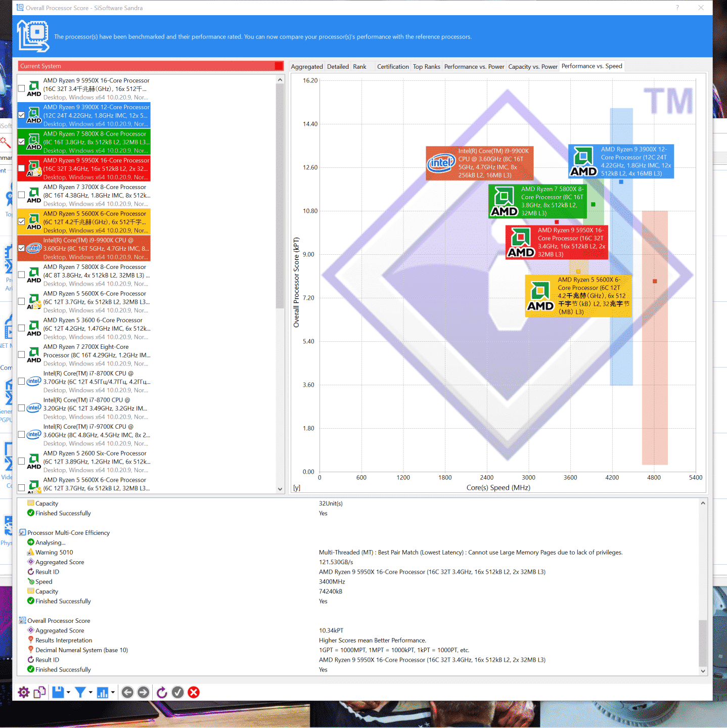This screenshot has height=728, width=727.
Task: Click results pane scrollbar up arrow
Action: pyautogui.click(x=703, y=503)
